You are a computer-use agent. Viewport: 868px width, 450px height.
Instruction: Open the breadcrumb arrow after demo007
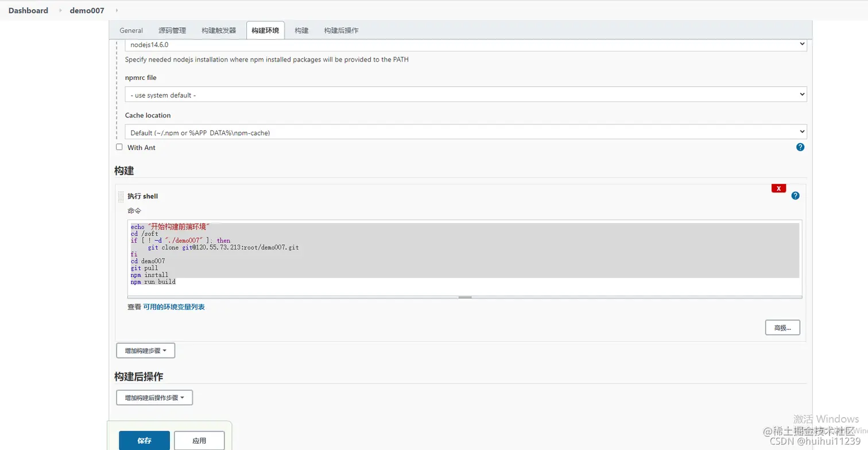click(x=117, y=10)
